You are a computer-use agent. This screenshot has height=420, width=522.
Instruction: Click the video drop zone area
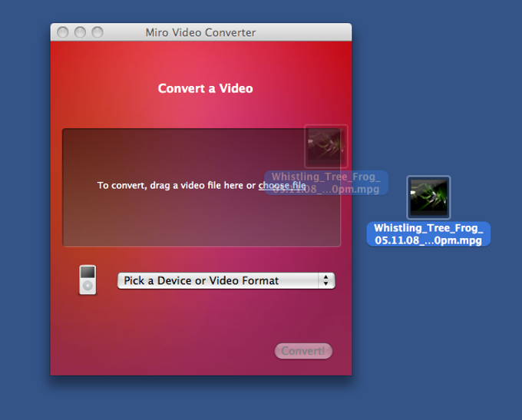click(x=201, y=187)
